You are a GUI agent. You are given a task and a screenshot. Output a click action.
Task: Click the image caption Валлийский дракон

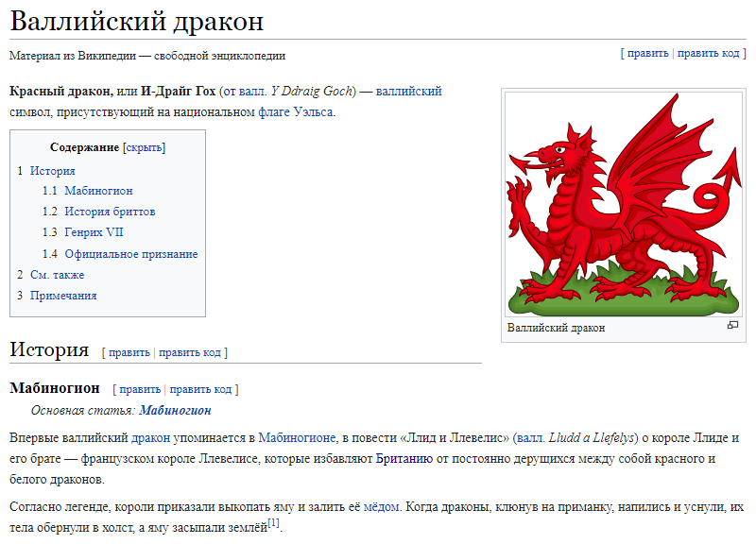pyautogui.click(x=556, y=328)
